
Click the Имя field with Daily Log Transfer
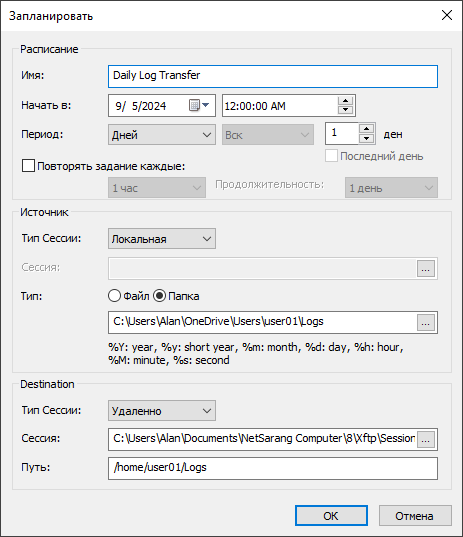[273, 76]
